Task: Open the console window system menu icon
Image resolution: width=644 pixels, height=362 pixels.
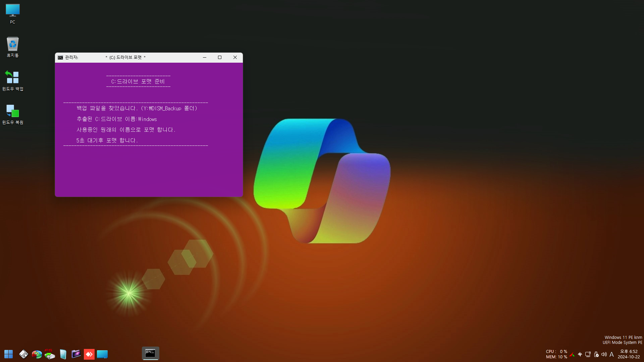Action: click(x=60, y=58)
